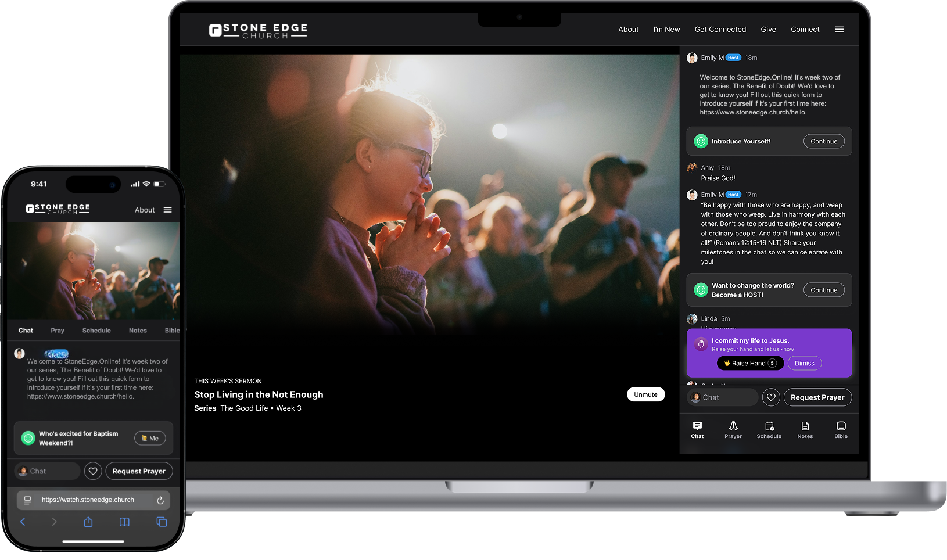Tap Request Prayer on the phone
The height and width of the screenshot is (560, 947).
point(139,471)
